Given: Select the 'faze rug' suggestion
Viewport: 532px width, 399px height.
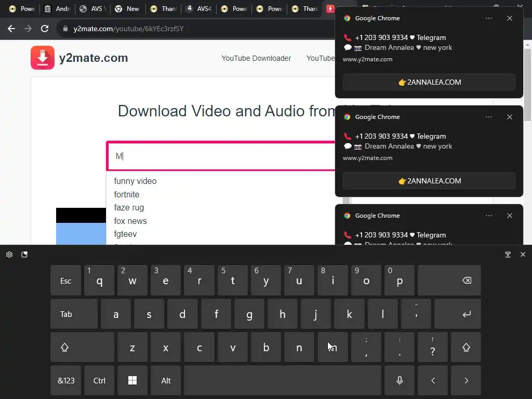Looking at the screenshot, I should click(x=129, y=208).
